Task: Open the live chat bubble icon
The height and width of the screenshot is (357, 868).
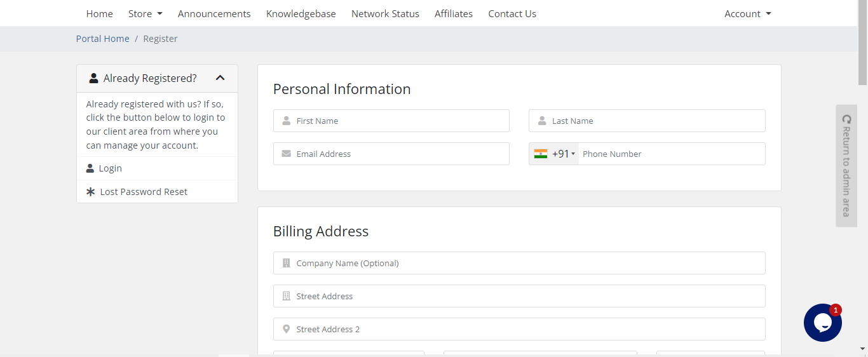Action: click(x=822, y=323)
